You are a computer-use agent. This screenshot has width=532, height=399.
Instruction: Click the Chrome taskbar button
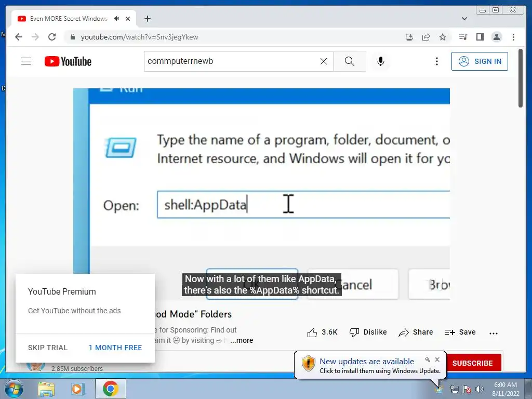[x=110, y=389]
